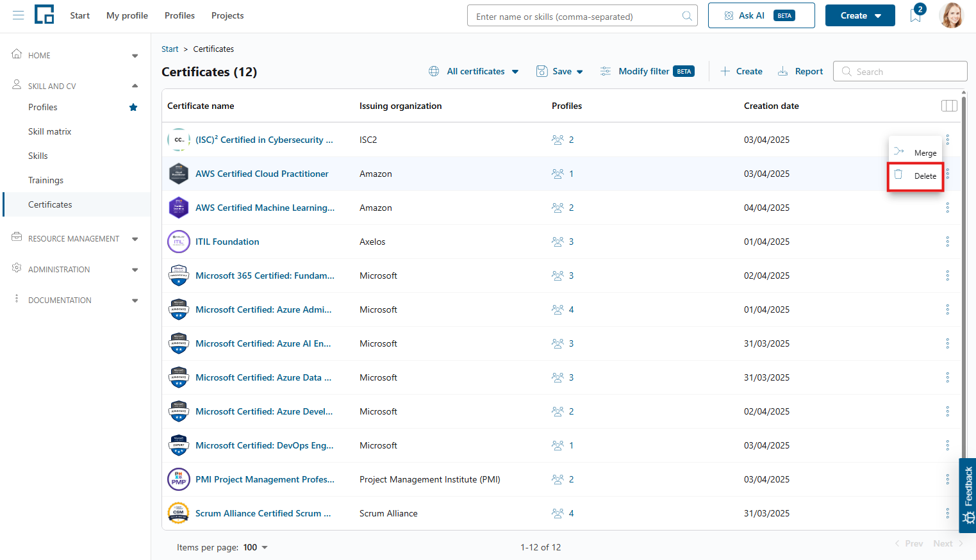Open the ITIL Foundation certificate link

(x=227, y=242)
